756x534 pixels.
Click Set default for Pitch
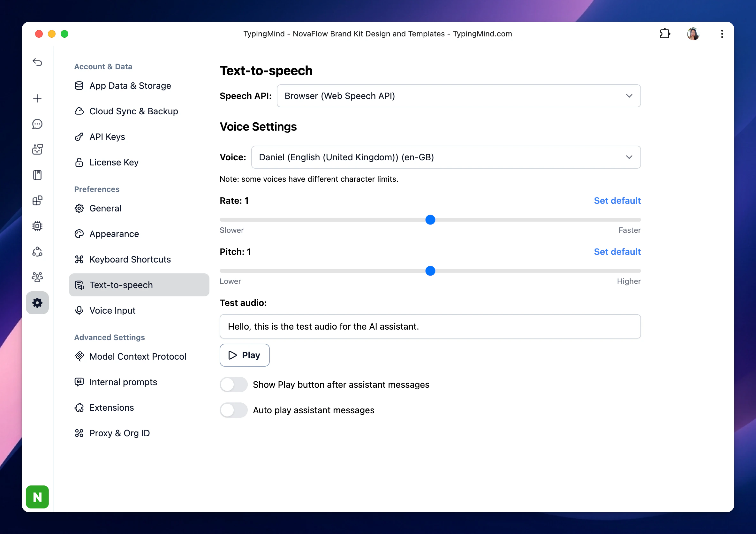[617, 252]
